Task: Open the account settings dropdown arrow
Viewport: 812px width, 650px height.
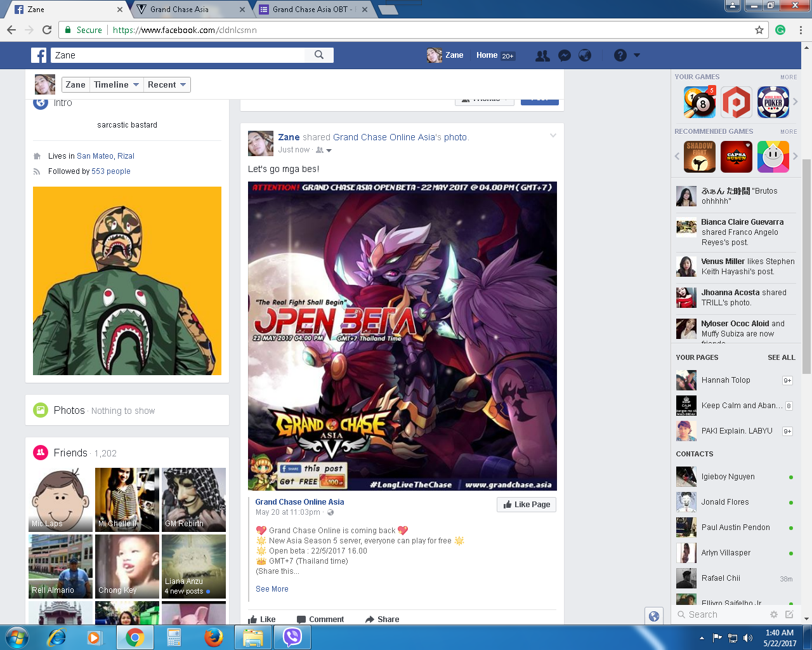Action: (637, 55)
